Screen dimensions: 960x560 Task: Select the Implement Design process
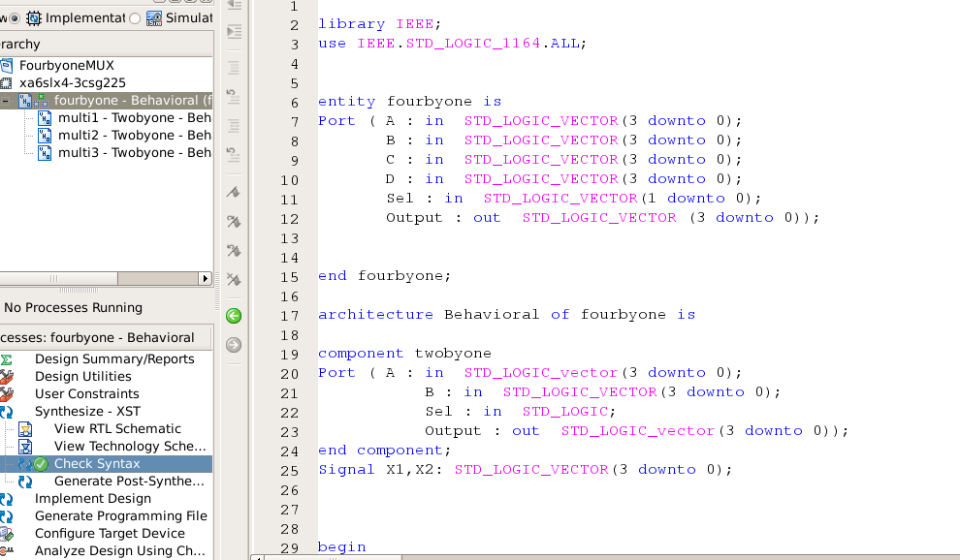[92, 499]
